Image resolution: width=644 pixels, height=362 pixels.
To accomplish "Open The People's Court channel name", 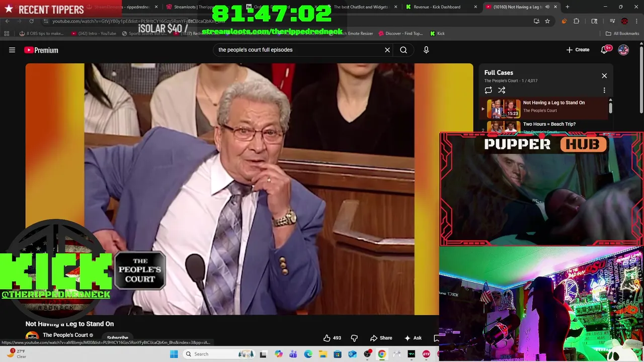I will pyautogui.click(x=65, y=335).
